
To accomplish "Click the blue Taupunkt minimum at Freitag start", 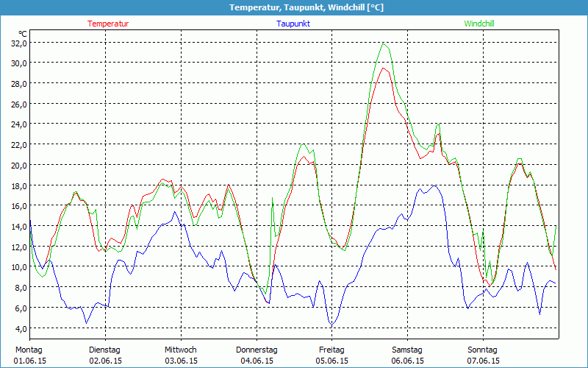I will pos(331,325).
